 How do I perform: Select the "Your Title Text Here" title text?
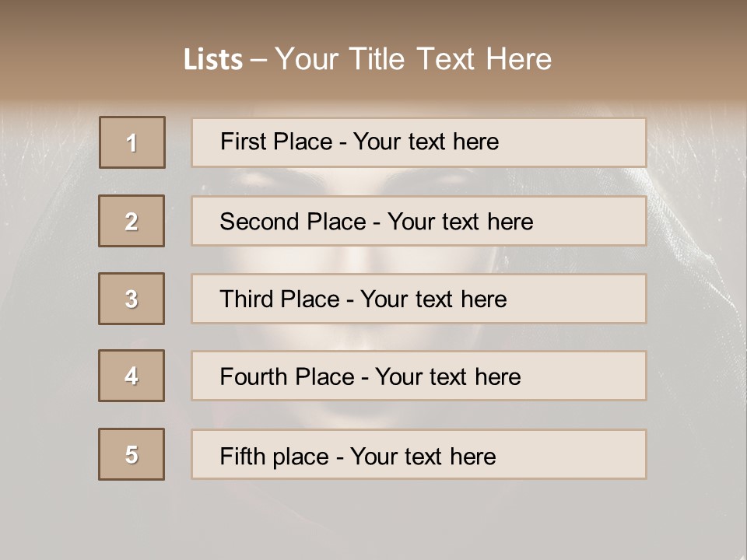pos(413,59)
